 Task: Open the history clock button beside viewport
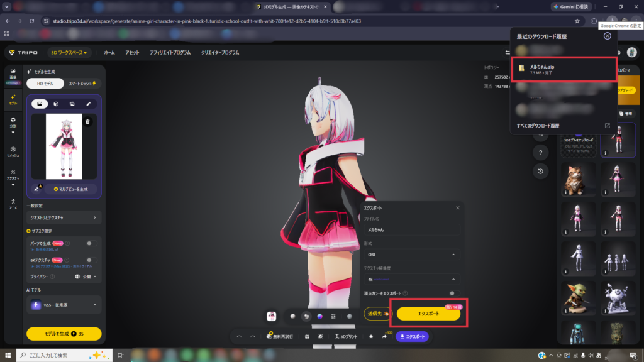540,171
